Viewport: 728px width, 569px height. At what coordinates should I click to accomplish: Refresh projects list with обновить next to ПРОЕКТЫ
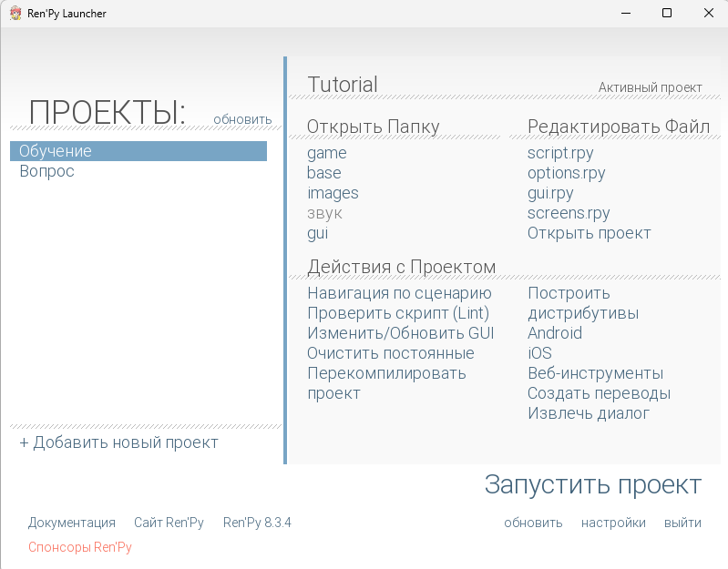[242, 119]
